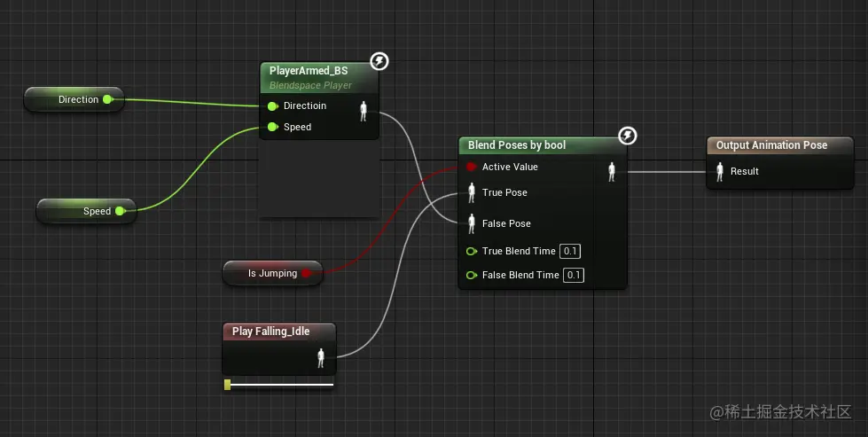Click the False Pose label
The height and width of the screenshot is (437, 868).
[506, 223]
